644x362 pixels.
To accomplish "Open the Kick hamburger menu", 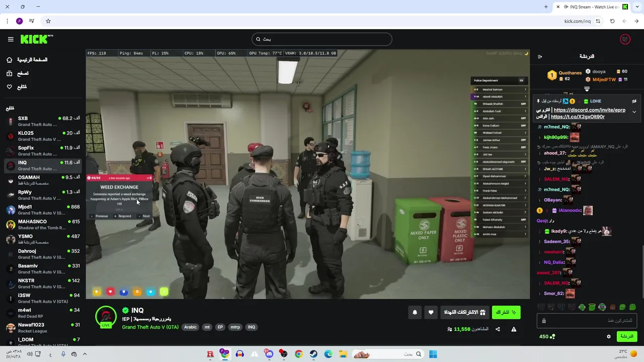I will point(11,39).
